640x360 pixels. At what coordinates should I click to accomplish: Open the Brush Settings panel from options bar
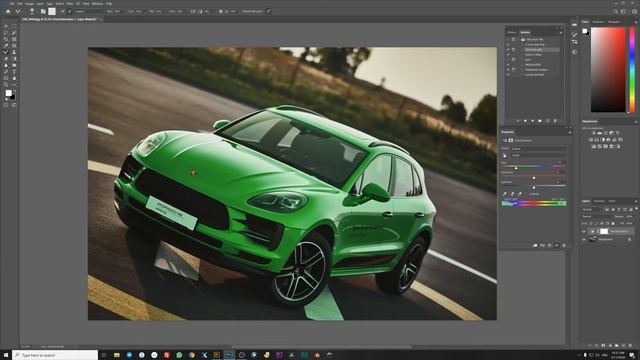click(x=43, y=11)
